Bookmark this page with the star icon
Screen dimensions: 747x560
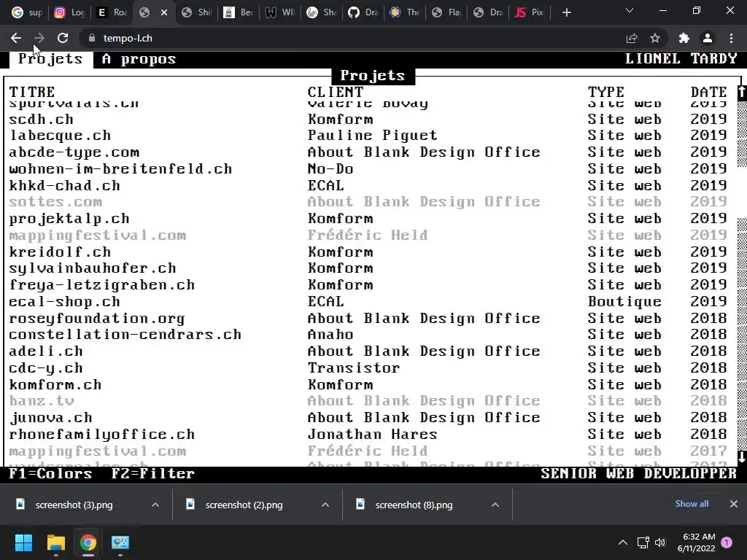point(655,38)
